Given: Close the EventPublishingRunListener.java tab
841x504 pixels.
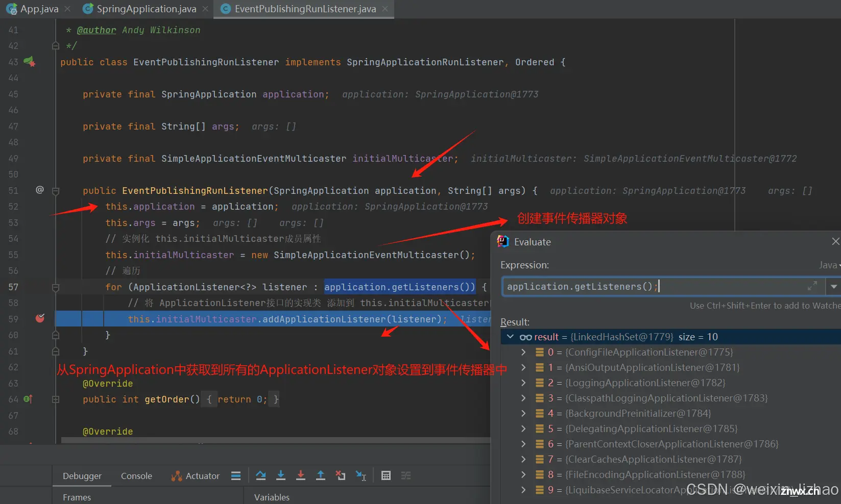Looking at the screenshot, I should tap(385, 9).
